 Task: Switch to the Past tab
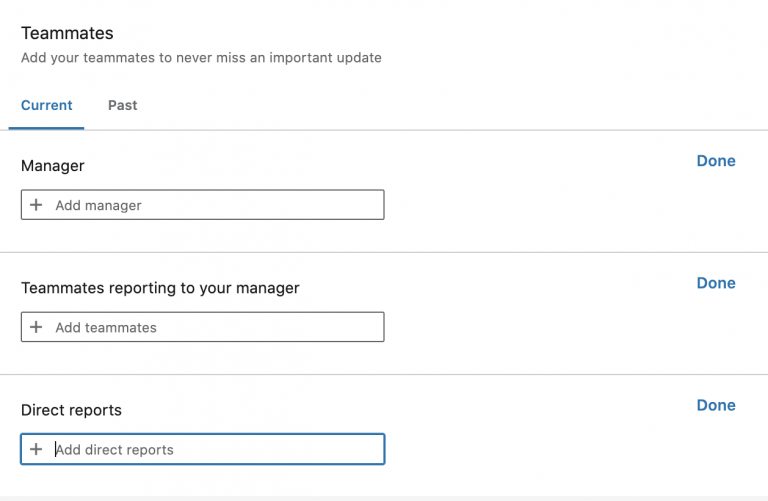122,105
